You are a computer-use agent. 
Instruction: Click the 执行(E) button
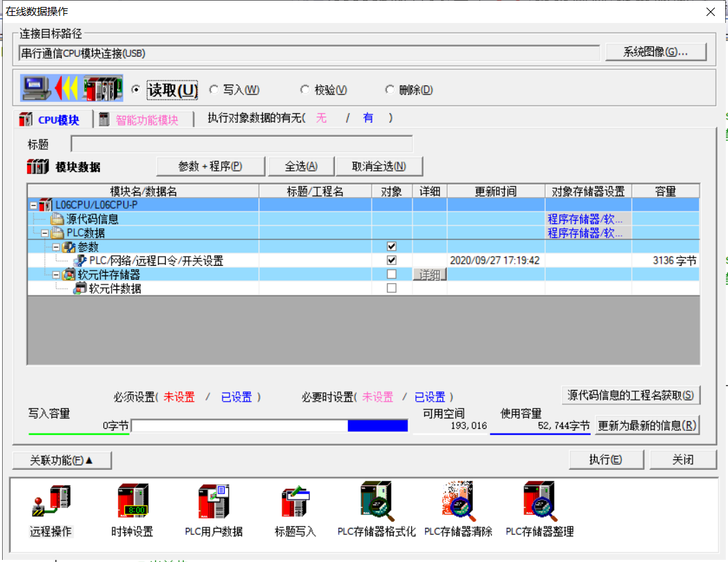pos(605,459)
